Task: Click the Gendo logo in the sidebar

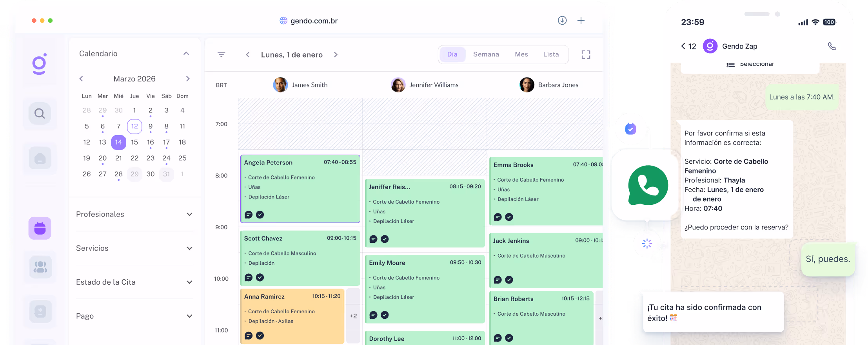Action: 40,64
